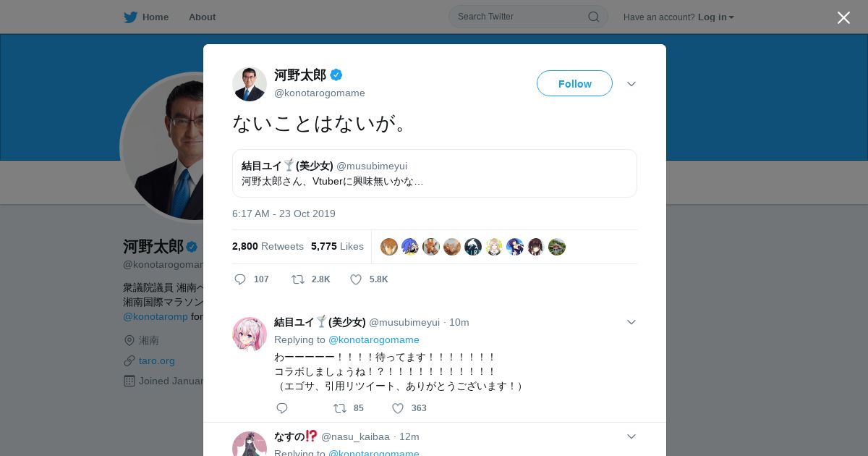Open the quoted tweet from @musubimeyui
The width and height of the screenshot is (868, 456).
click(x=435, y=173)
